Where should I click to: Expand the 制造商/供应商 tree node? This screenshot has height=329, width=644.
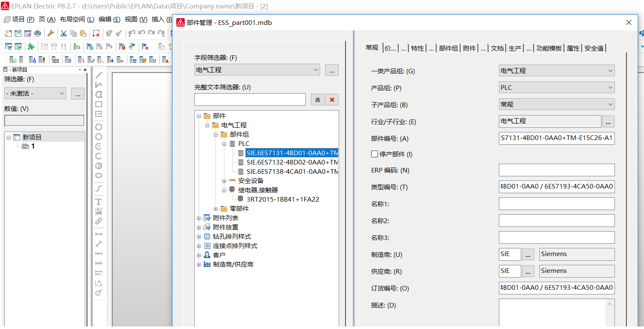[x=199, y=264]
